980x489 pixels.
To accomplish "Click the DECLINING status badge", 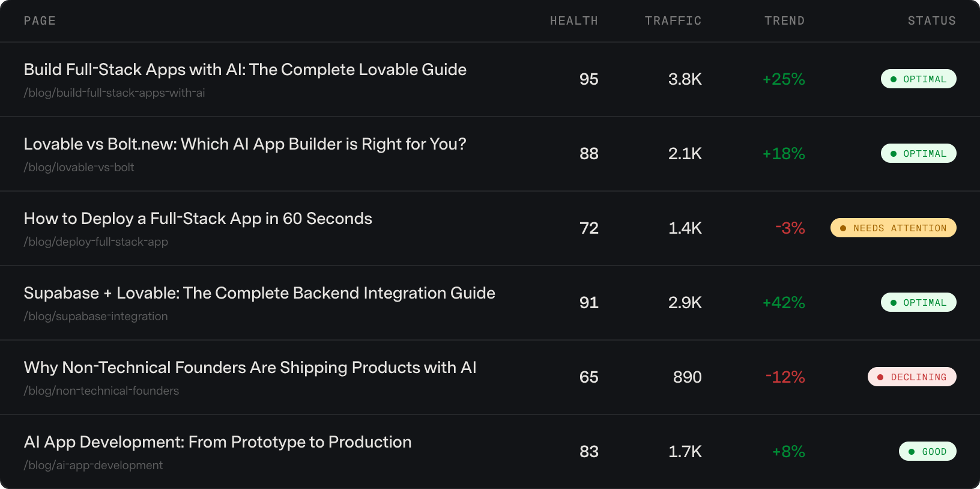I will point(912,377).
